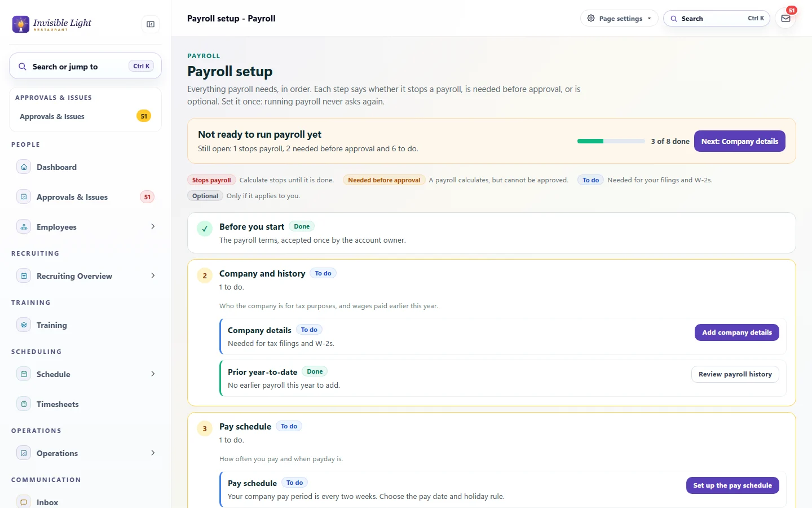Screen dimensions: 812x508
Task: Click the magnifier icon in top Search box
Action: tap(673, 19)
